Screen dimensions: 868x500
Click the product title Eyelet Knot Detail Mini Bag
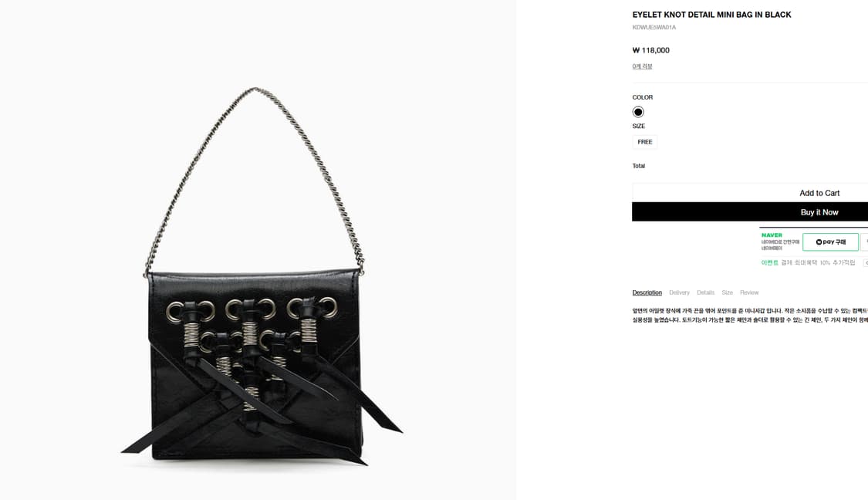pos(711,15)
